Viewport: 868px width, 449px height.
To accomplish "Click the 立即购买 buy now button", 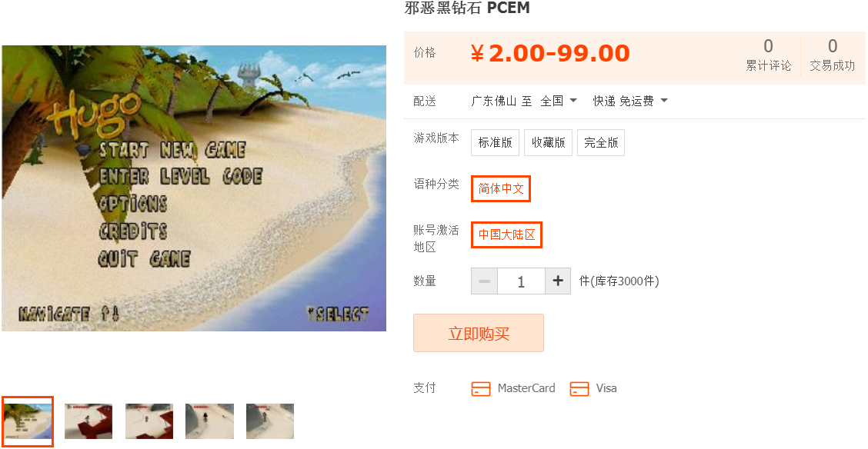I will pos(479,334).
